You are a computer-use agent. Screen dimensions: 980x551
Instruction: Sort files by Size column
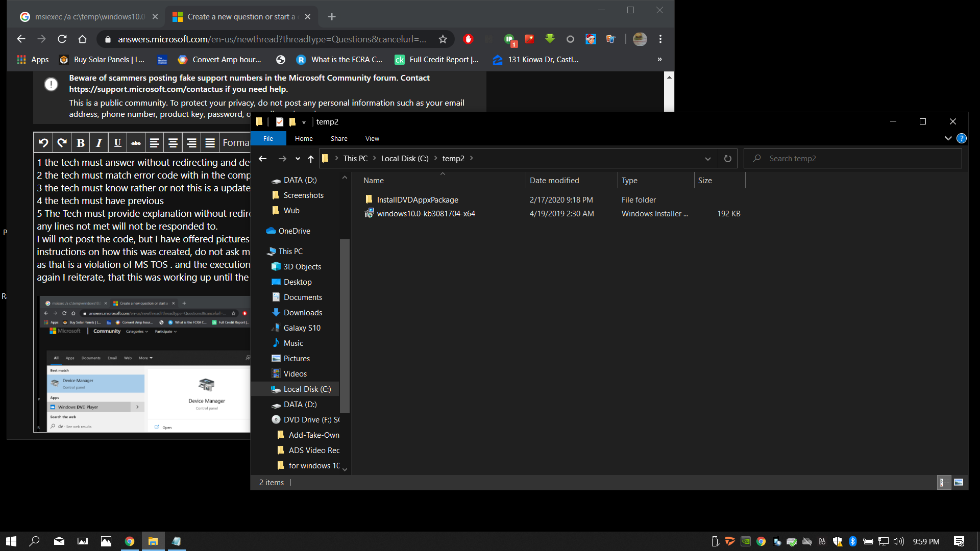(720, 181)
